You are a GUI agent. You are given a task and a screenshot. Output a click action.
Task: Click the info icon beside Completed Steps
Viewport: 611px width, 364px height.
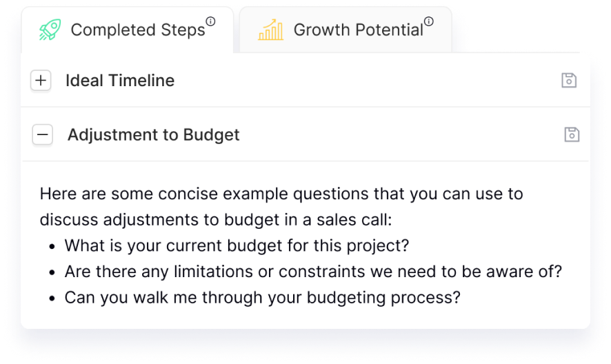pos(210,21)
